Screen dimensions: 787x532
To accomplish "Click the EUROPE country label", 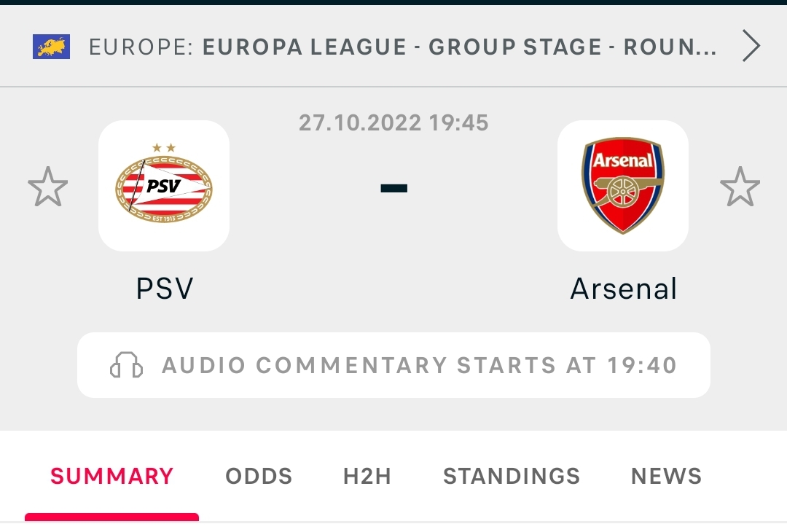I will pyautogui.click(x=141, y=47).
